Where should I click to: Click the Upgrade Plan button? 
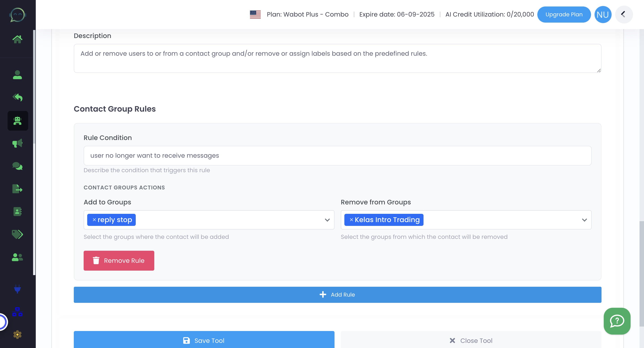click(x=564, y=15)
